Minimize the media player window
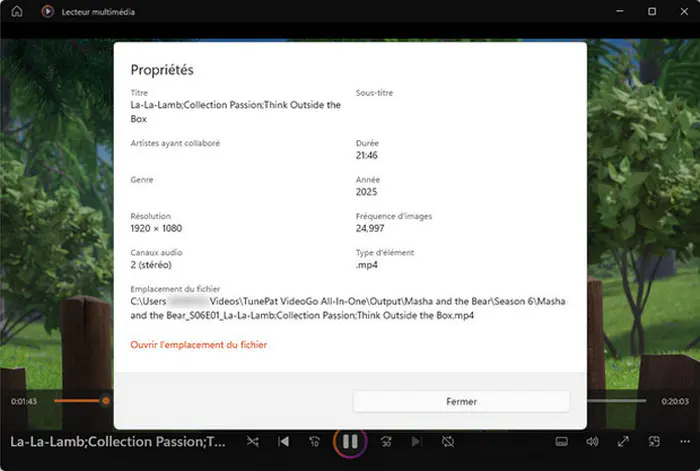 [620, 11]
